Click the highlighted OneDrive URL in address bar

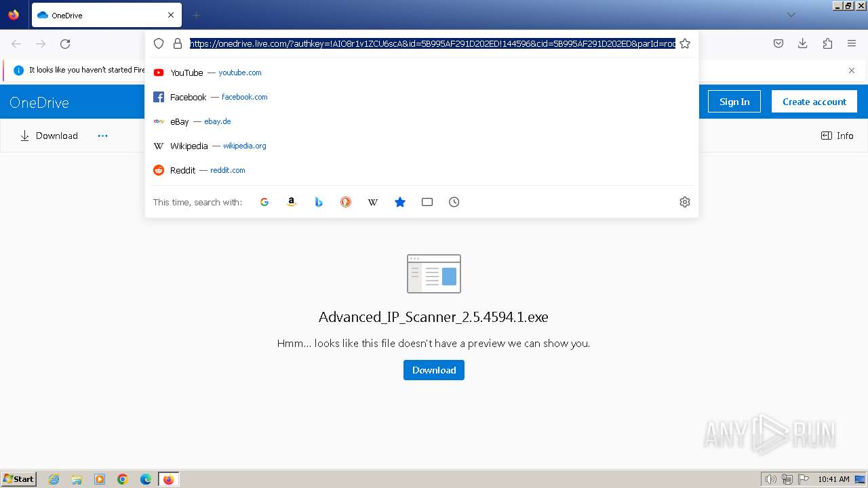pyautogui.click(x=432, y=43)
